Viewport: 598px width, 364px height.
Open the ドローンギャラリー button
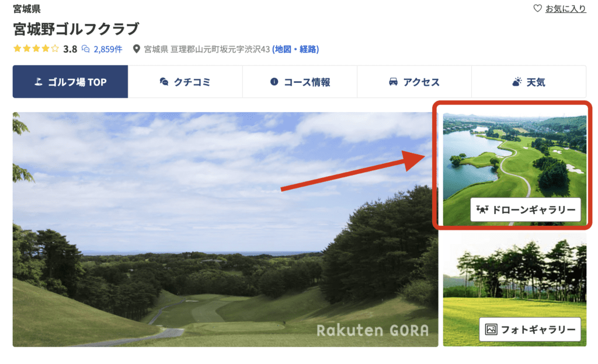(526, 209)
